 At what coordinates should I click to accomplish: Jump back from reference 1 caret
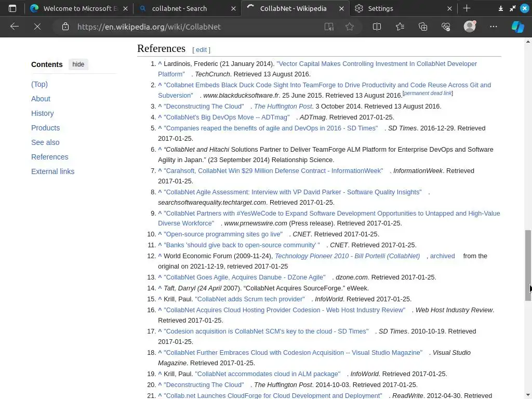tap(160, 64)
